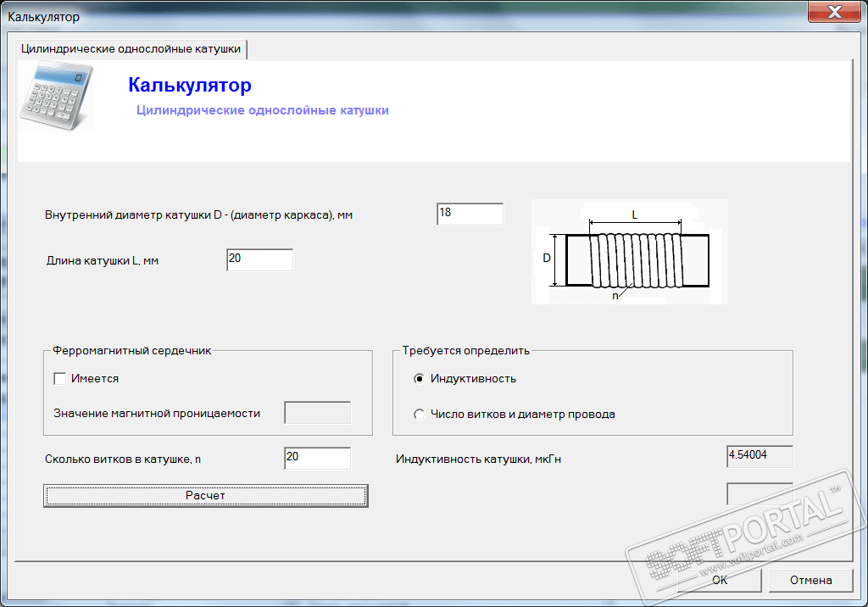Click the purple subtitle Цилиндрические однослойные катушки
868x607 pixels.
[263, 110]
